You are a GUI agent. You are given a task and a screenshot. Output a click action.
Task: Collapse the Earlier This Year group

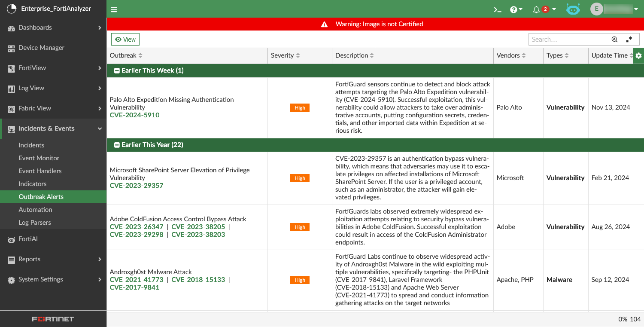[116, 145]
